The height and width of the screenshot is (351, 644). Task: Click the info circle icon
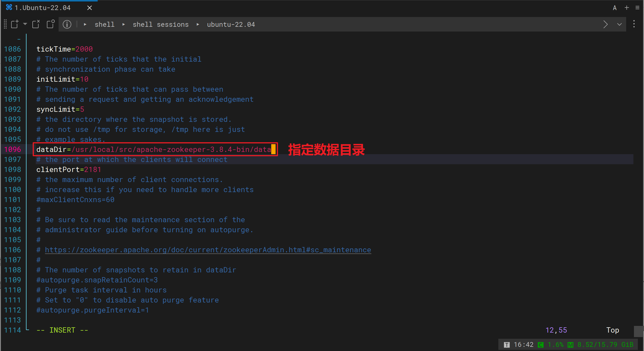tap(67, 25)
